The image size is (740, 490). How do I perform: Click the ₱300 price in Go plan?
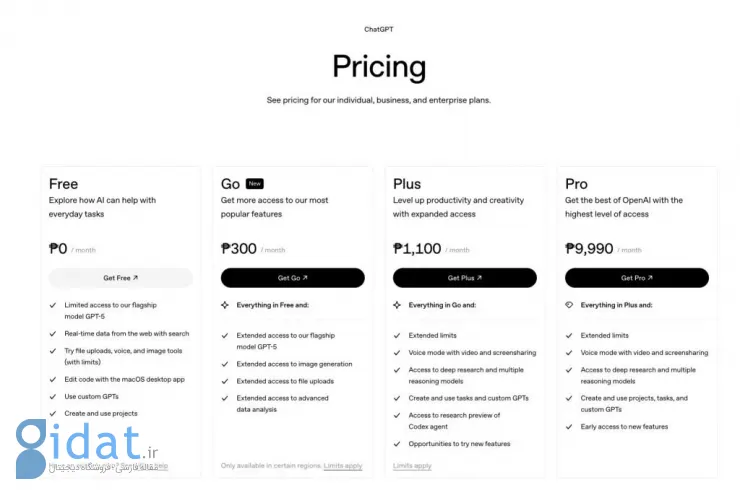(x=239, y=249)
